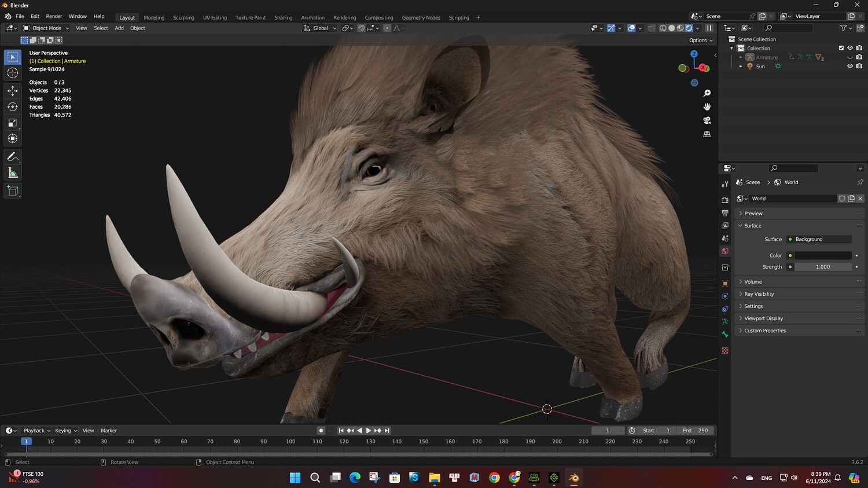
Task: Click the Add Cube tool
Action: 12,190
